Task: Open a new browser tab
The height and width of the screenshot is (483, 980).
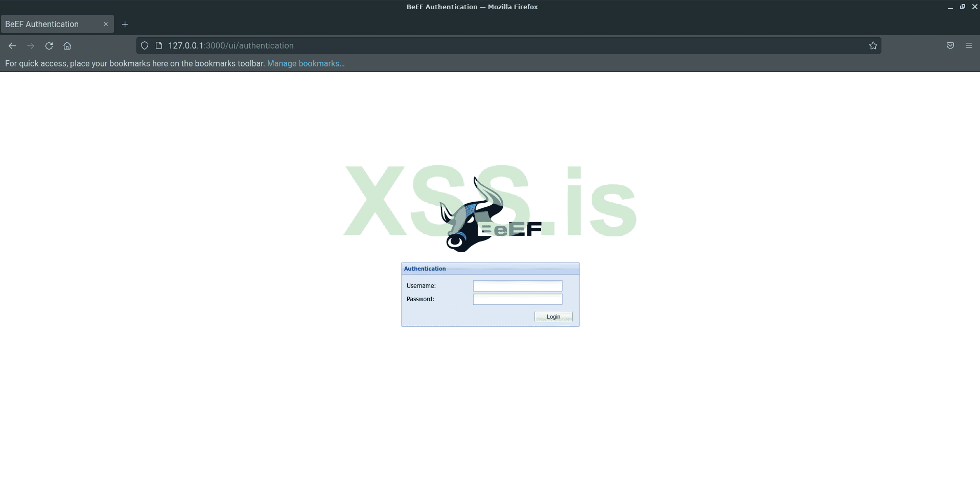Action: coord(125,25)
